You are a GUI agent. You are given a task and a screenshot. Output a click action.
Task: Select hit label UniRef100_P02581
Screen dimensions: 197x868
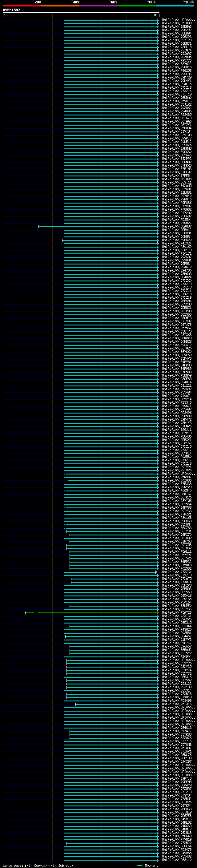click(x=177, y=633)
